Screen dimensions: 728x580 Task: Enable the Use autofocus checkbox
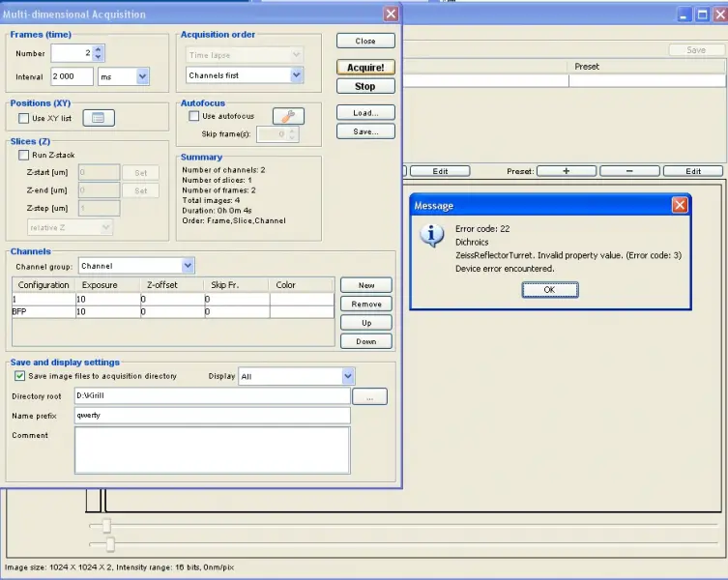click(x=194, y=116)
